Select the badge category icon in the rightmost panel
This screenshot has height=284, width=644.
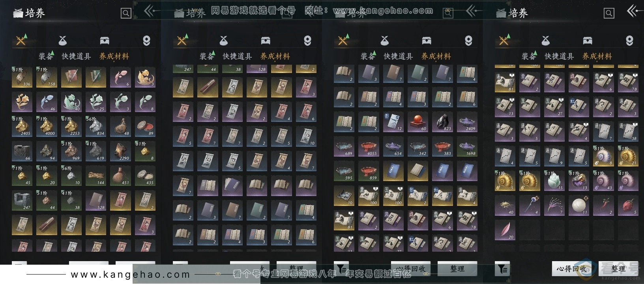(x=629, y=40)
